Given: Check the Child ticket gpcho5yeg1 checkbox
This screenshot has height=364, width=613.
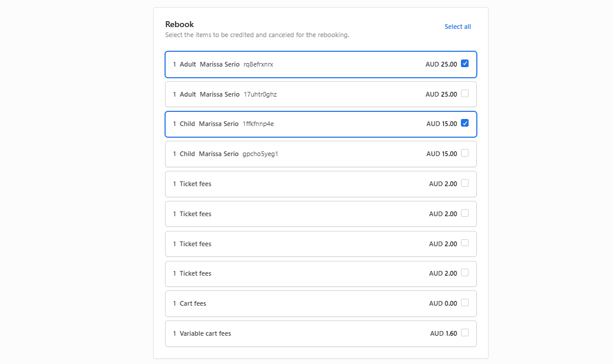Looking at the screenshot, I should [x=464, y=153].
